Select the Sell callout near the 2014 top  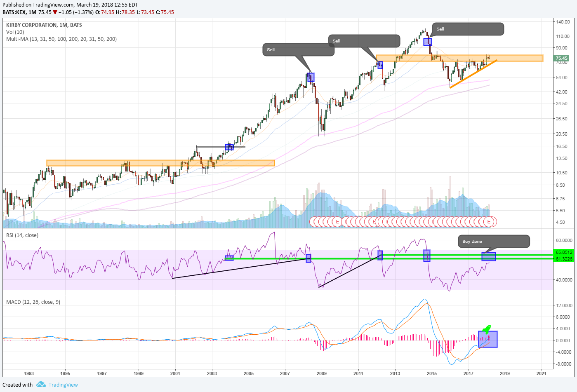pos(468,29)
